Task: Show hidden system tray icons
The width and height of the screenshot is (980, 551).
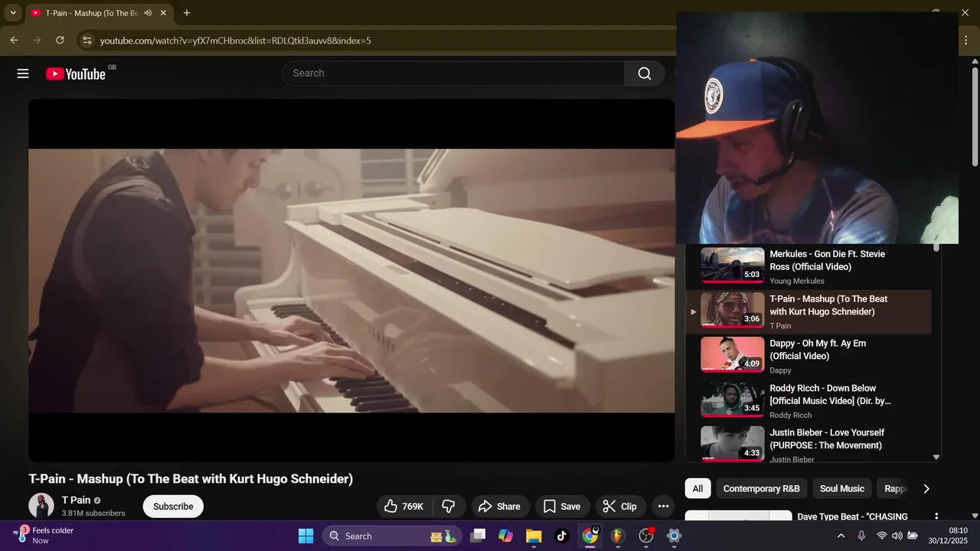Action: (x=841, y=536)
